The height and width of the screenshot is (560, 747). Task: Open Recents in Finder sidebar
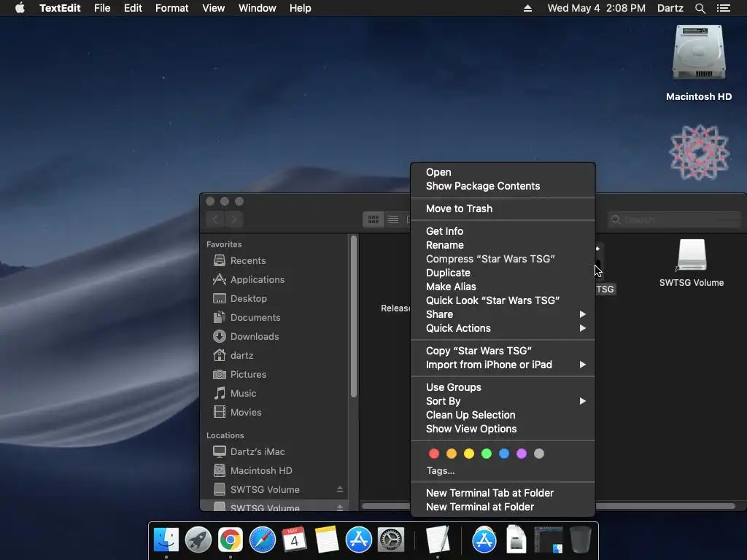tap(248, 260)
